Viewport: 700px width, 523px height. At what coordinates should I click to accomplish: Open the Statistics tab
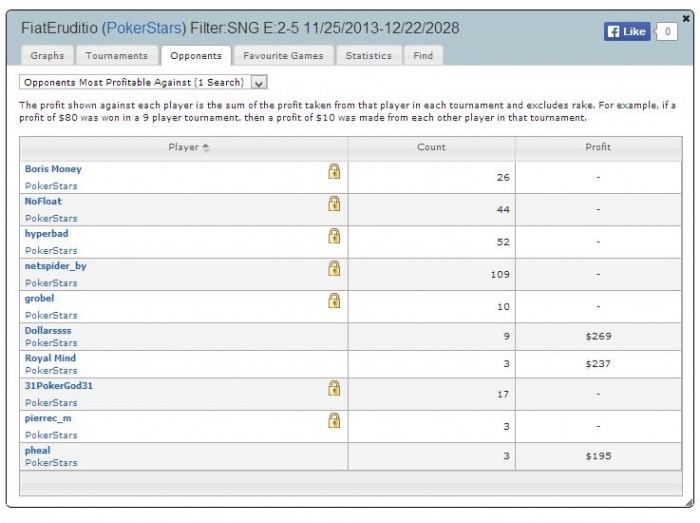pyautogui.click(x=369, y=56)
